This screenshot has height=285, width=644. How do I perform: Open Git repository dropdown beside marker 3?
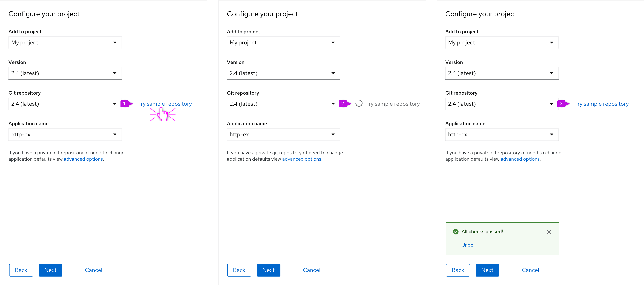click(x=501, y=104)
